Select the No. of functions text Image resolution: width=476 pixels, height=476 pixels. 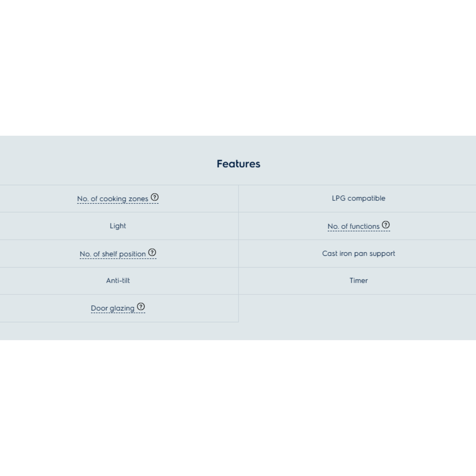[x=353, y=226]
